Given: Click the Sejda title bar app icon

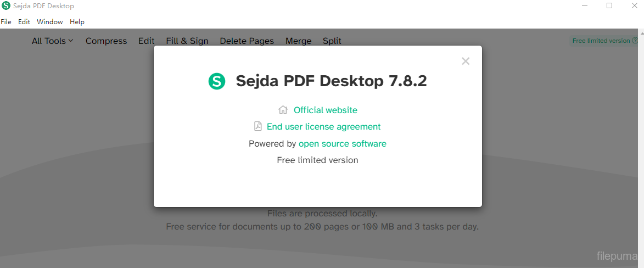Looking at the screenshot, I should pyautogui.click(x=6, y=6).
